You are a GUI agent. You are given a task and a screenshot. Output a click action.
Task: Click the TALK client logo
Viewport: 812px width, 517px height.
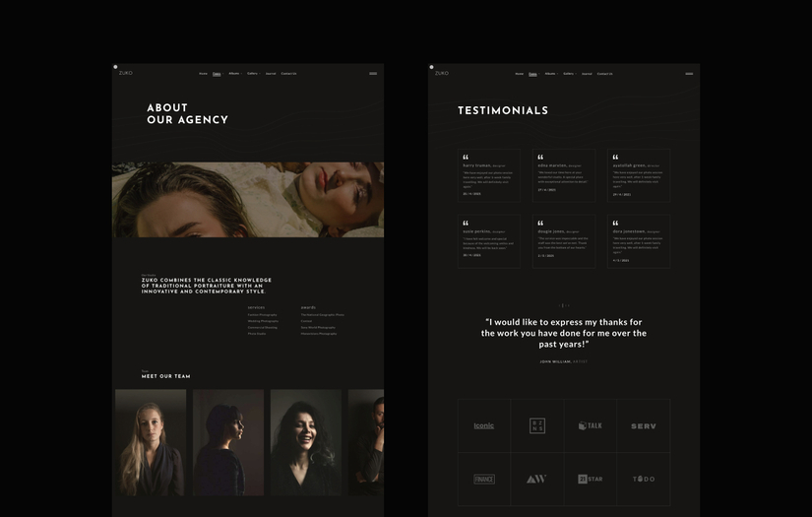(x=591, y=425)
